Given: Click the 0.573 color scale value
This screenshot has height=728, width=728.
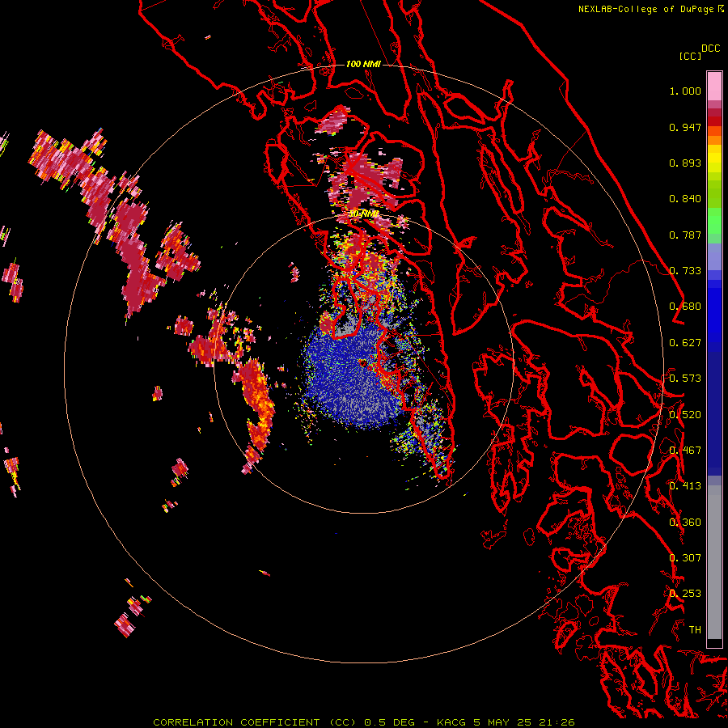Looking at the screenshot, I should [x=685, y=379].
